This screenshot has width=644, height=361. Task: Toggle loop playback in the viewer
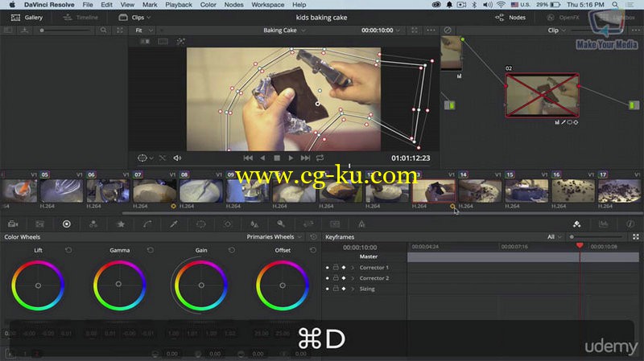click(320, 158)
